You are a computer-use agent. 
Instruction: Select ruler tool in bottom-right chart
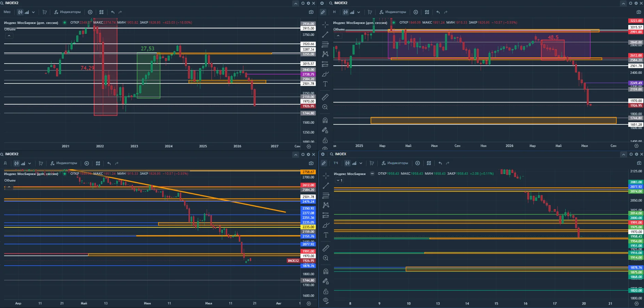tap(326, 248)
